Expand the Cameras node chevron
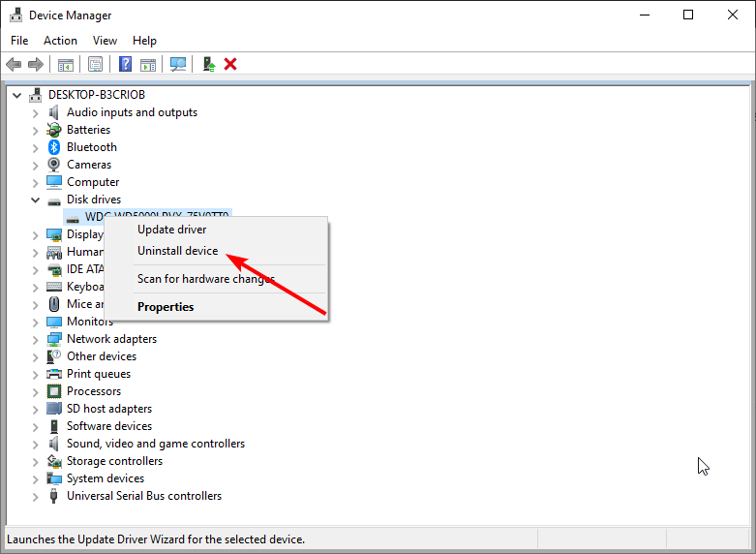756x554 pixels. tap(35, 166)
